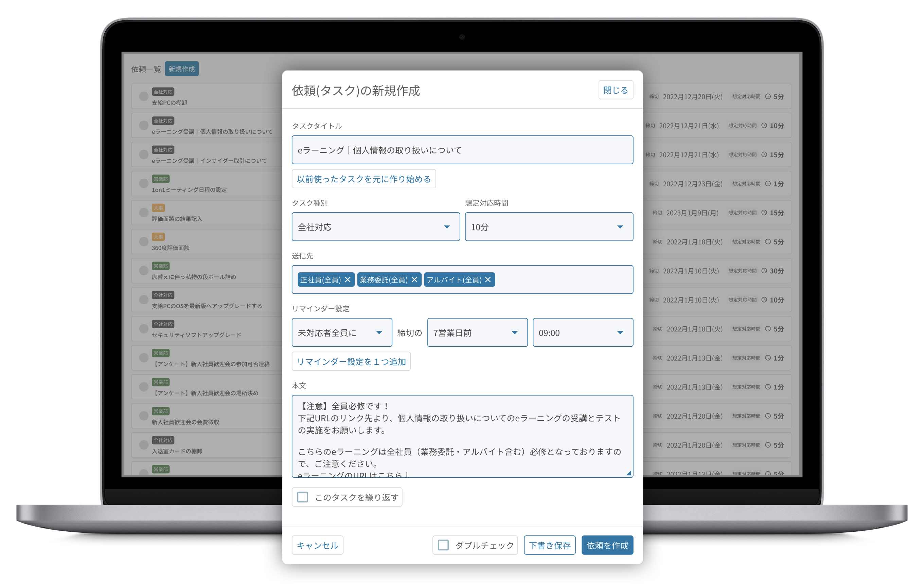The height and width of the screenshot is (584, 924).
Task: Open the 09:00 reminder time dropdown
Action: pyautogui.click(x=583, y=332)
